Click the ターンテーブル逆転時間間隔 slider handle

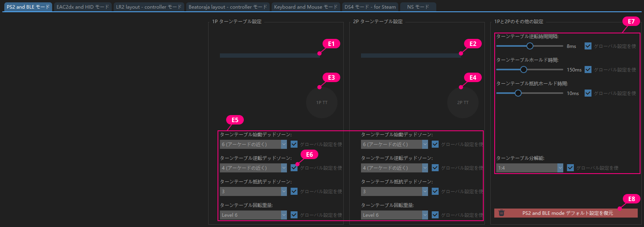coord(530,46)
